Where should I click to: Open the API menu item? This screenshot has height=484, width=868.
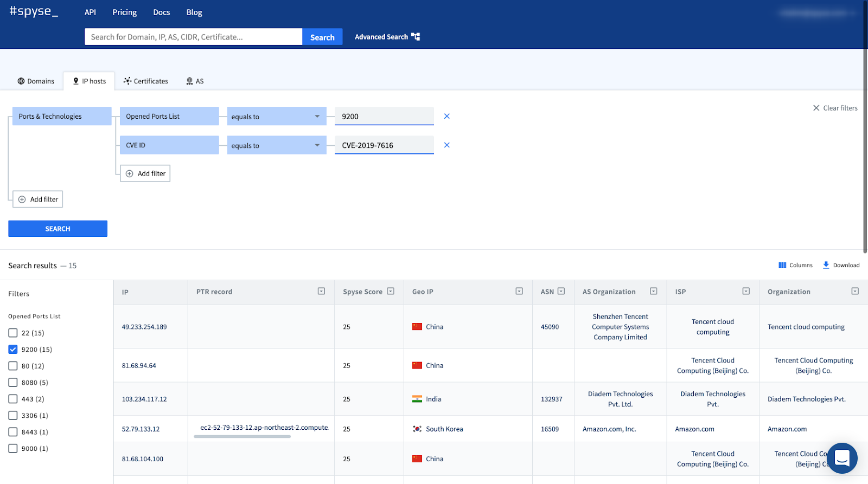[x=90, y=12]
